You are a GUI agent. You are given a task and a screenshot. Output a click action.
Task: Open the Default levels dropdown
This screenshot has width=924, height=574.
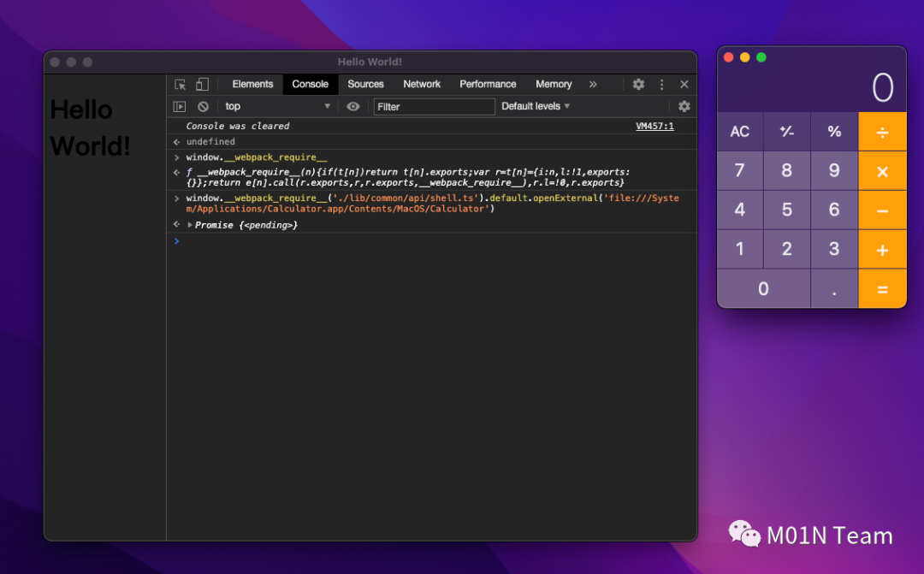tap(536, 106)
